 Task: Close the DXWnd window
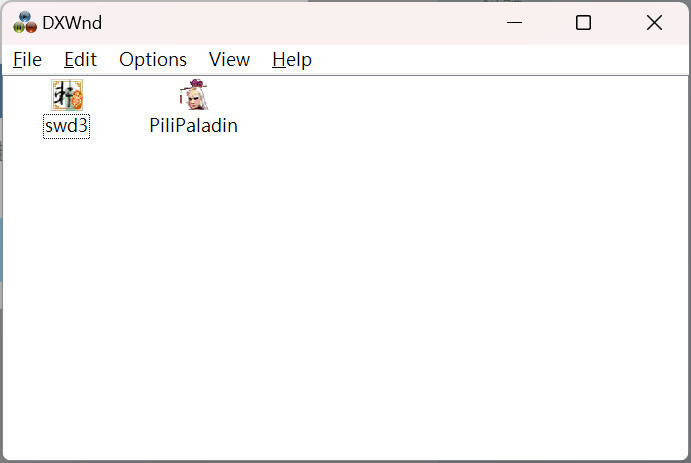click(654, 22)
